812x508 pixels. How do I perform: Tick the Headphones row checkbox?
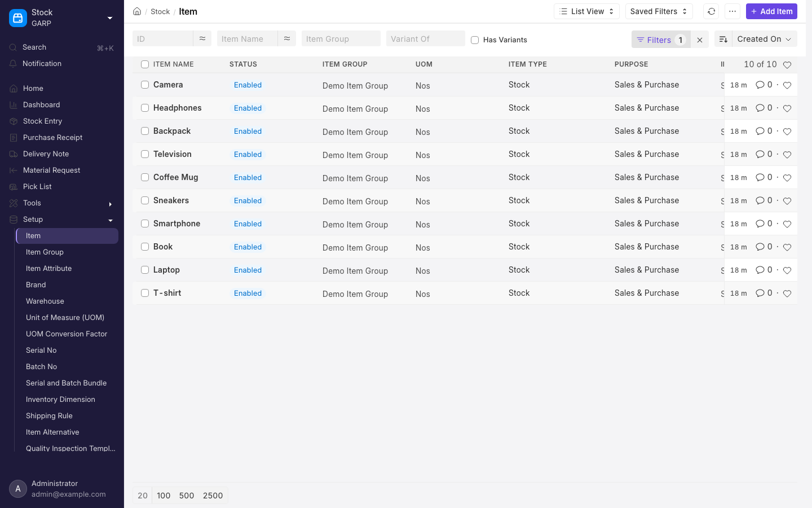click(x=145, y=108)
